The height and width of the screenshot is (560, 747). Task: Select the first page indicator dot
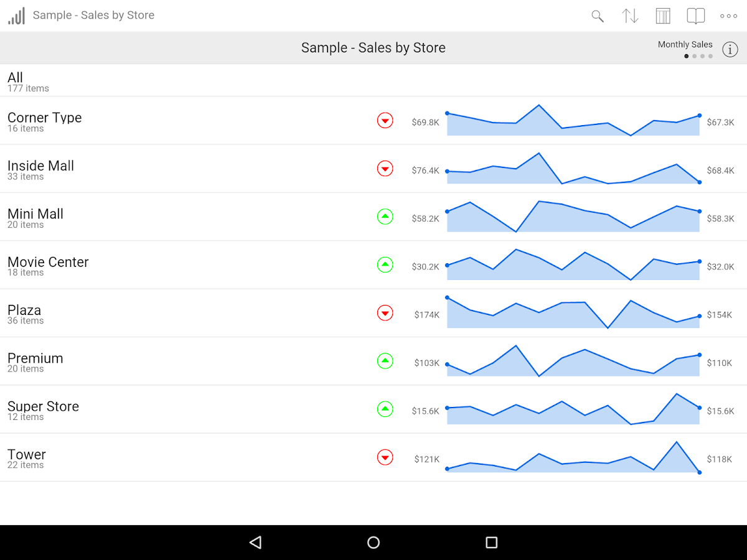[687, 56]
